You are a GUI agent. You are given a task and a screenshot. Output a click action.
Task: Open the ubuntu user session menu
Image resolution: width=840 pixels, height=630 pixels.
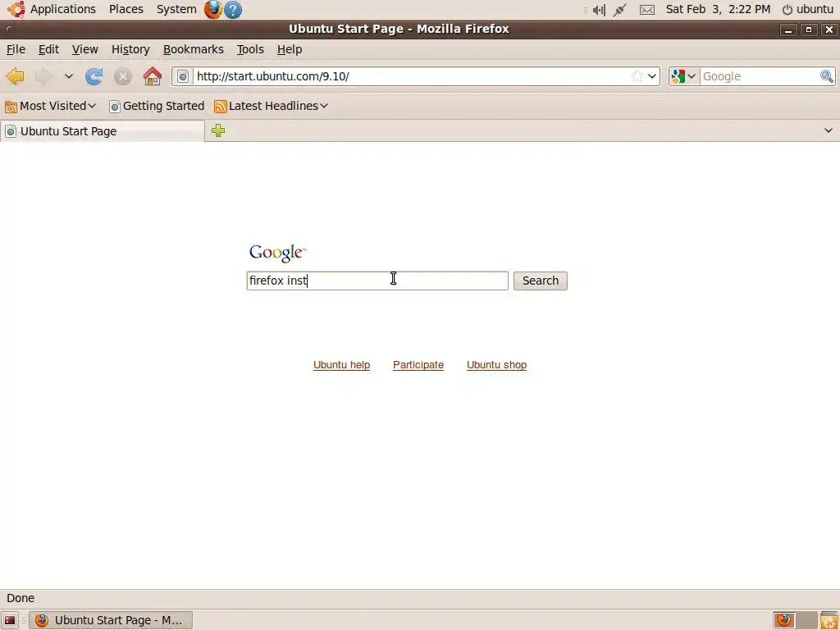[x=807, y=9]
